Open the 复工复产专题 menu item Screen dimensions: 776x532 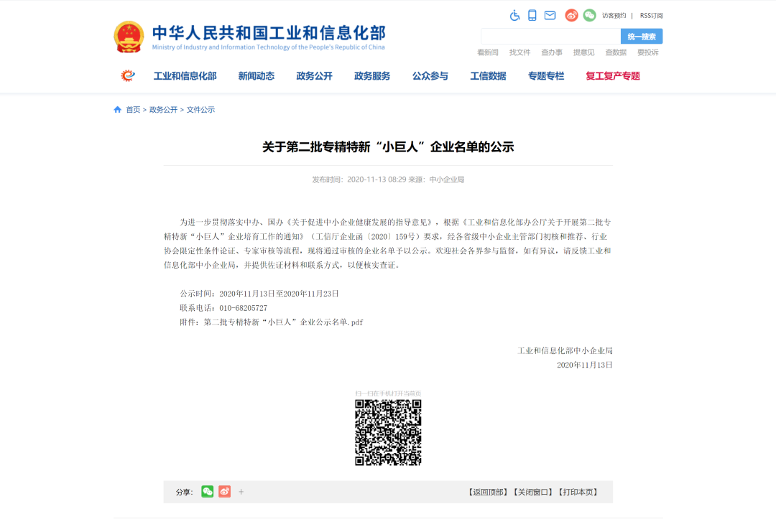click(612, 75)
